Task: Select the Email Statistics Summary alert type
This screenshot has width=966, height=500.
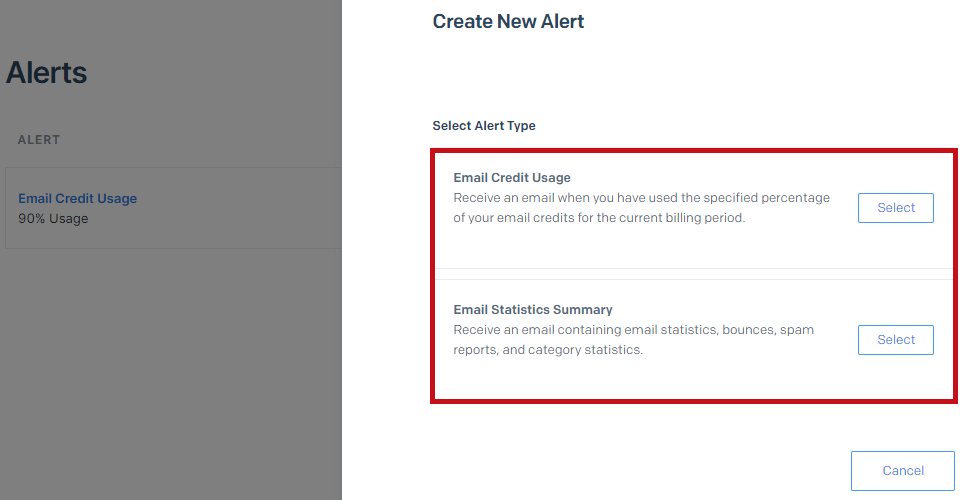Action: click(895, 340)
